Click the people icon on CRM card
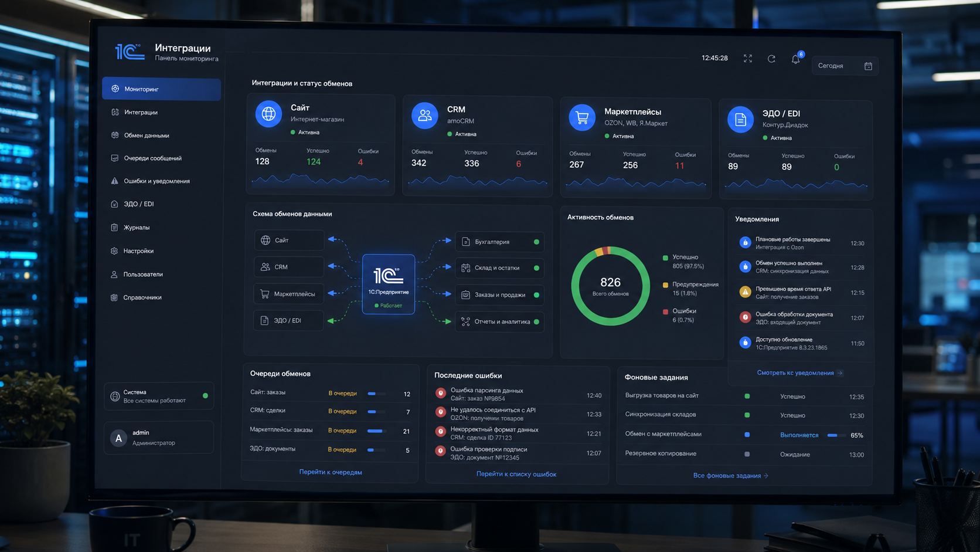Image resolution: width=980 pixels, height=552 pixels. pos(425,116)
